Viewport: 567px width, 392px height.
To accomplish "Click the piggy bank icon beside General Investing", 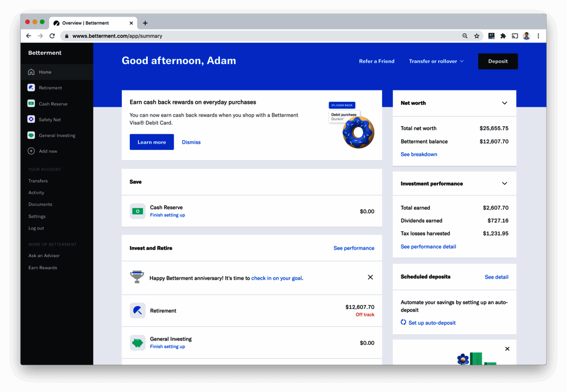I will [137, 343].
